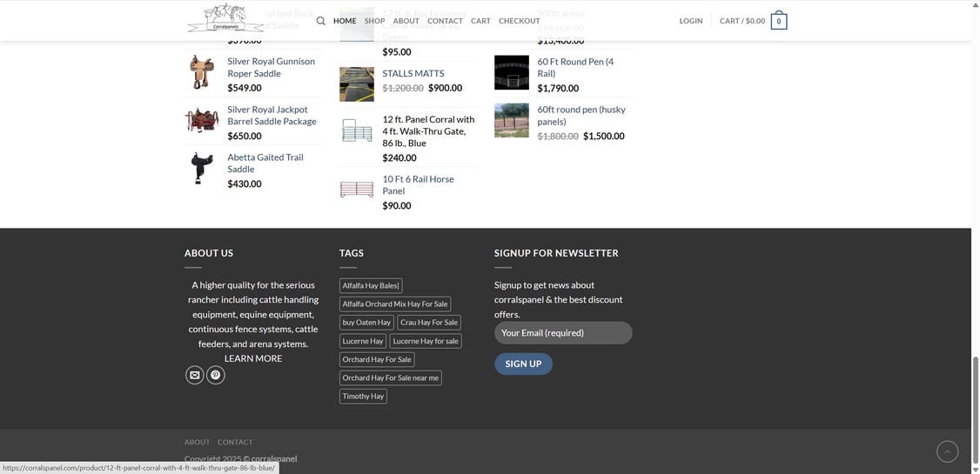Select the Alfalfa Orchard Mix Hay For Sale tag

[395, 304]
